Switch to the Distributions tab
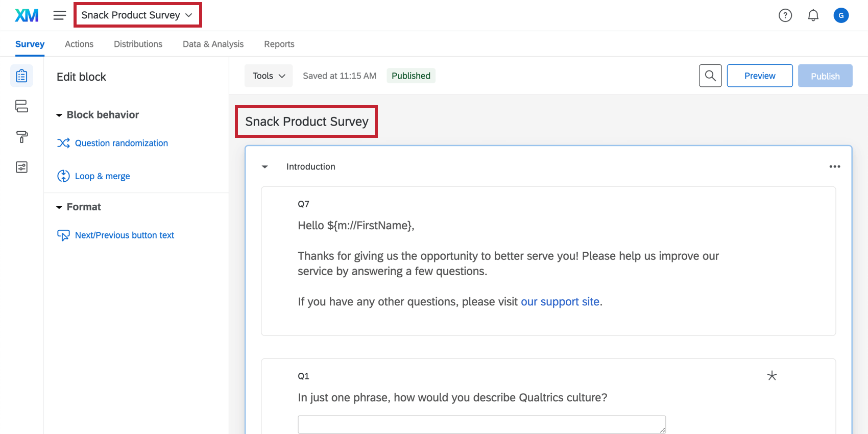 click(138, 44)
